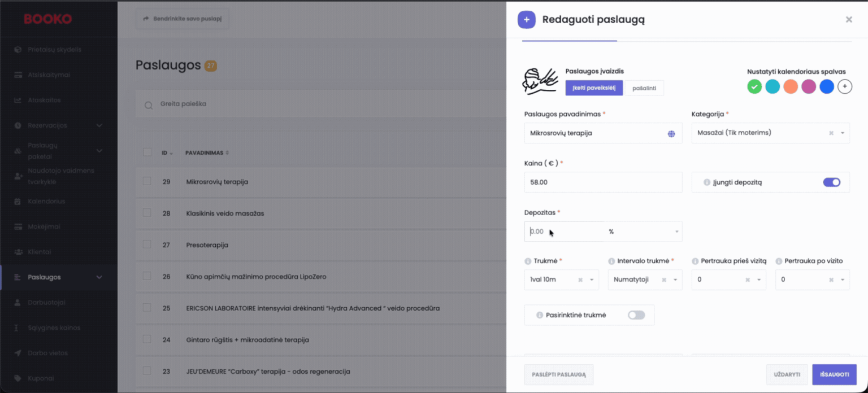Tick the checkbox for Presoterapija row
The height and width of the screenshot is (393, 868).
(x=147, y=244)
